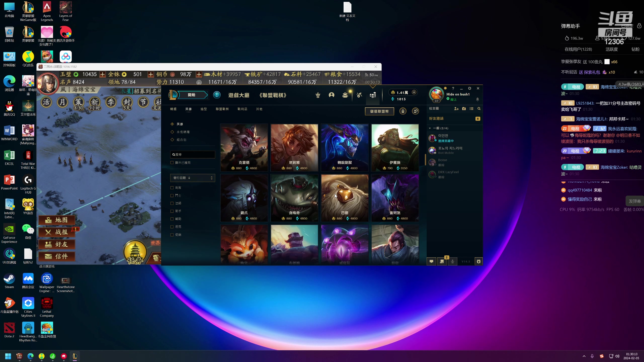
Task: Click the Windows Start button on taskbar
Action: (x=8, y=356)
